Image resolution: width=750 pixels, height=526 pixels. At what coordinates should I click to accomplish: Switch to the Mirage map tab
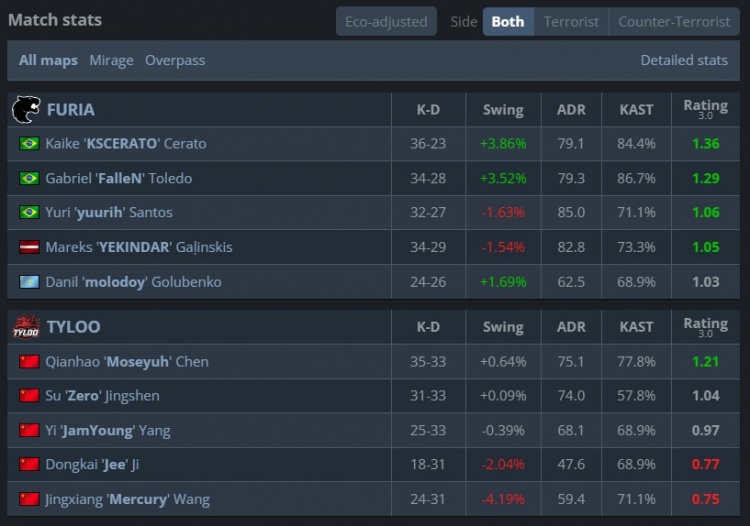[111, 60]
